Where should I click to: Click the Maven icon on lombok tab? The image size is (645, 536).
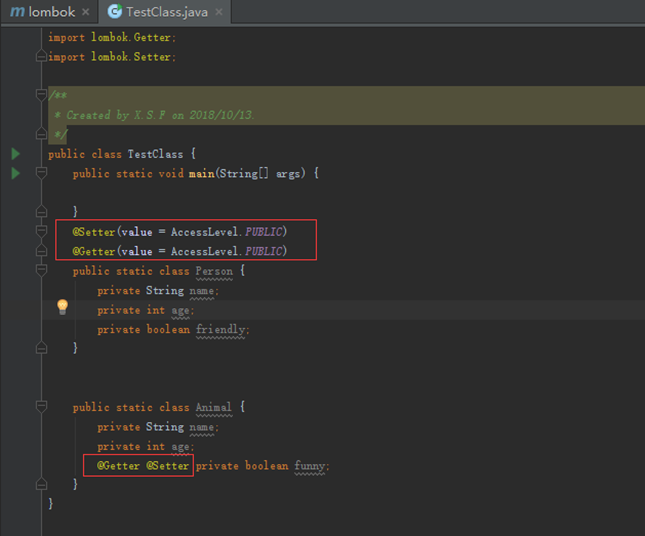[17, 12]
